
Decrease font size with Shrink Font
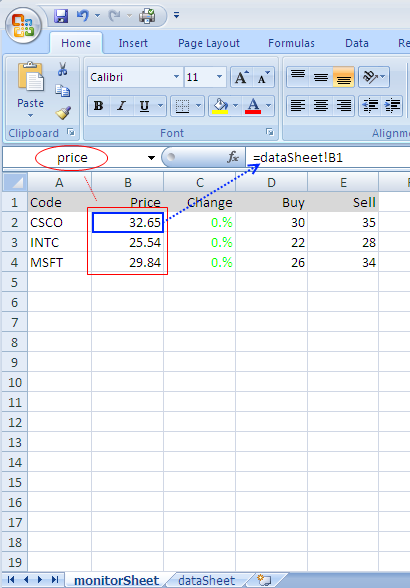264,77
